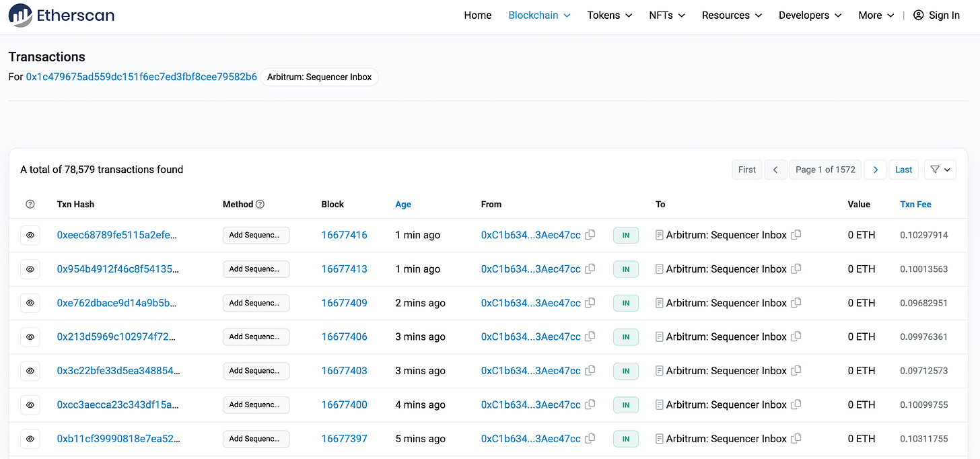Preview transaction 0xe762dbace9d14a9b5b with eye icon
980x459 pixels.
(30, 303)
